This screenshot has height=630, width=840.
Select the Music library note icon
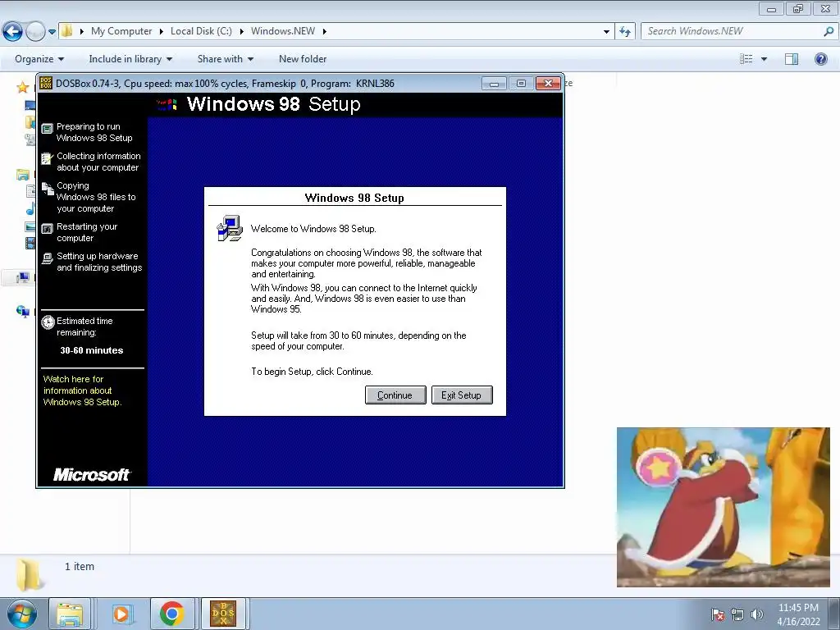click(x=30, y=208)
